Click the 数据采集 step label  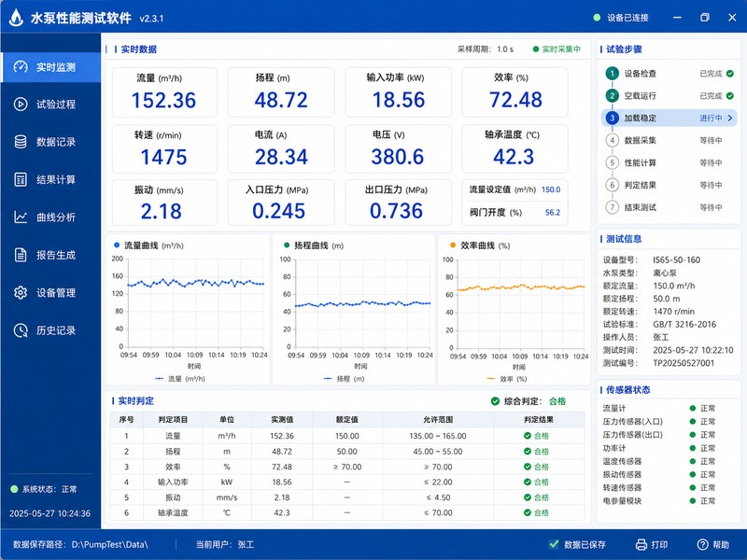641,140
